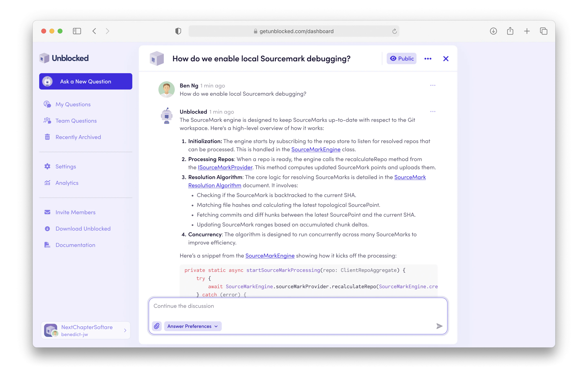Click the Documentation file icon
The width and height of the screenshot is (588, 372).
click(47, 245)
